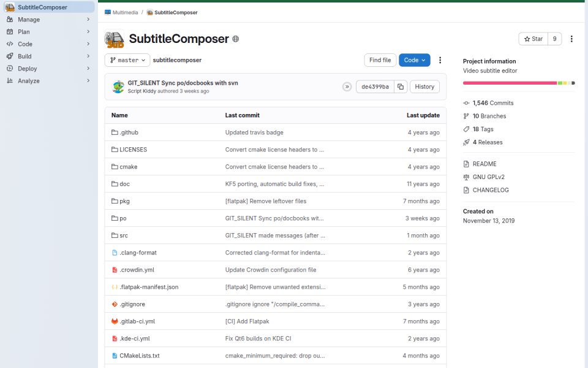
Task: Select SubtitleComposer project in sidebar
Action: (49, 7)
